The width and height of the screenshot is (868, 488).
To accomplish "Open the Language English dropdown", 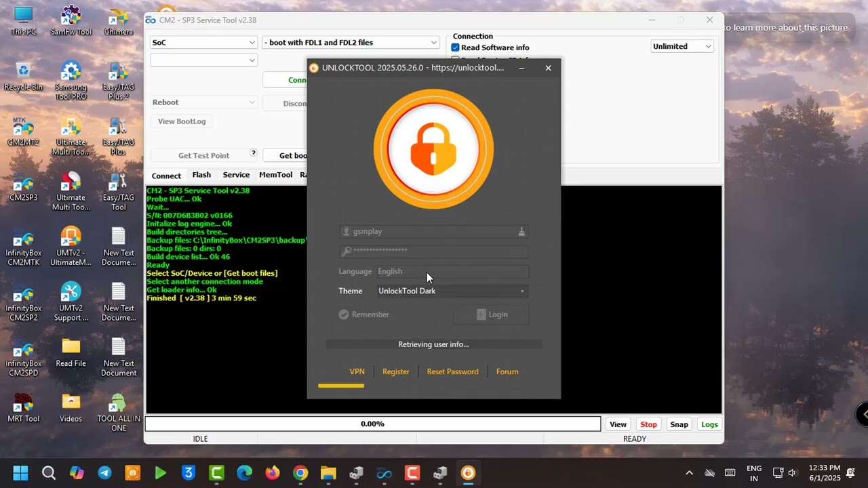I will click(x=452, y=271).
